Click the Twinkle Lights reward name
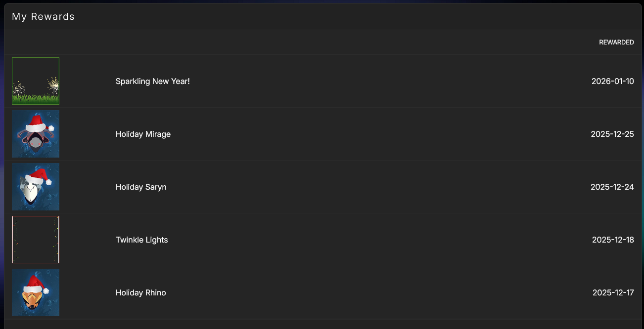Screen dimensions: 644x329 tap(141, 240)
